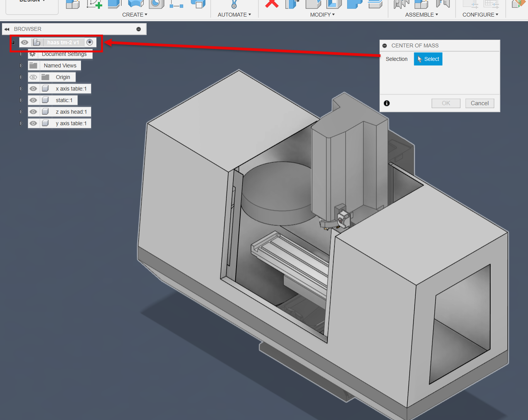
Task: Cancel the Center of Mass dialog
Action: click(x=479, y=103)
